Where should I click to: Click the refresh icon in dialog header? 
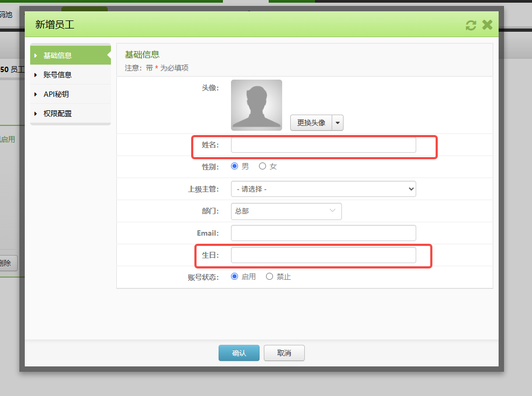[471, 25]
